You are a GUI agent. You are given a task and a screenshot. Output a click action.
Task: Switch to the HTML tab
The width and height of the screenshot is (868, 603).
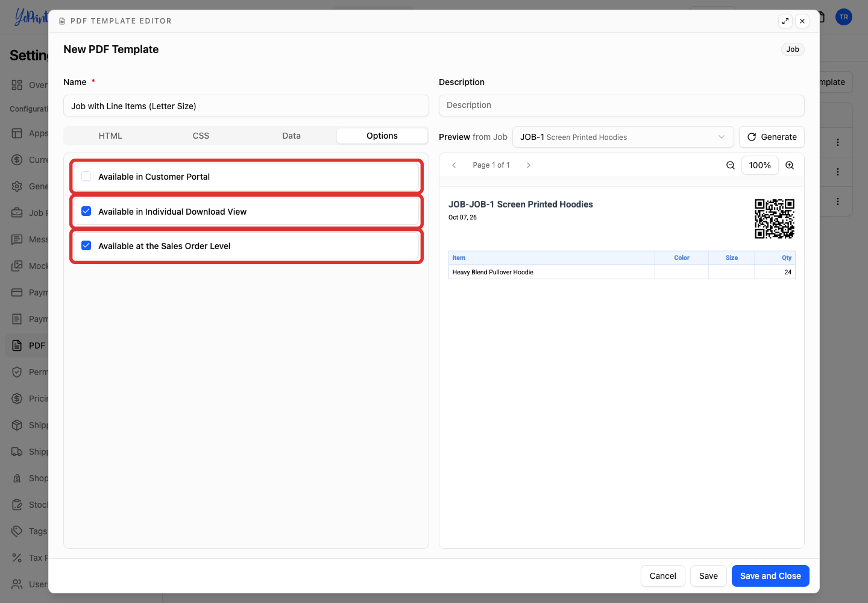pos(110,136)
